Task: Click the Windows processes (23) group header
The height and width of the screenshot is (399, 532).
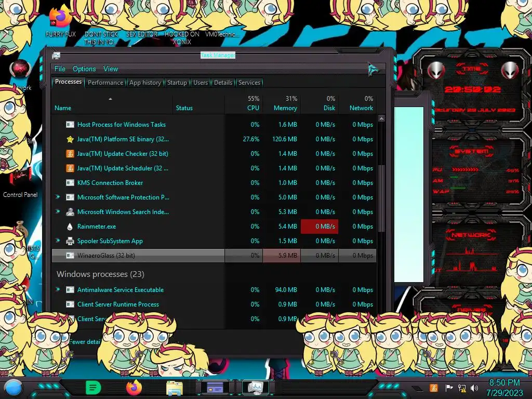Action: [x=100, y=274]
